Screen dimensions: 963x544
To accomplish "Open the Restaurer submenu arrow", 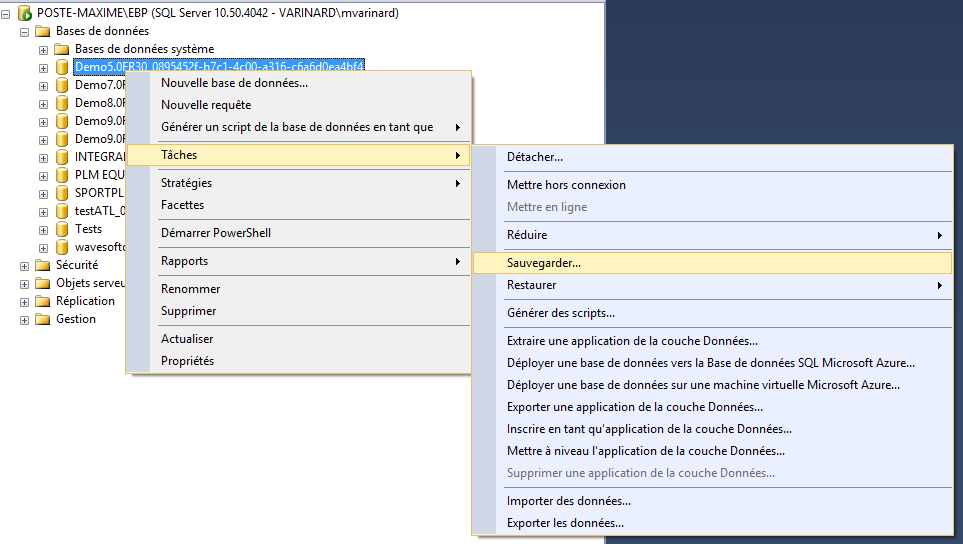I will [940, 286].
